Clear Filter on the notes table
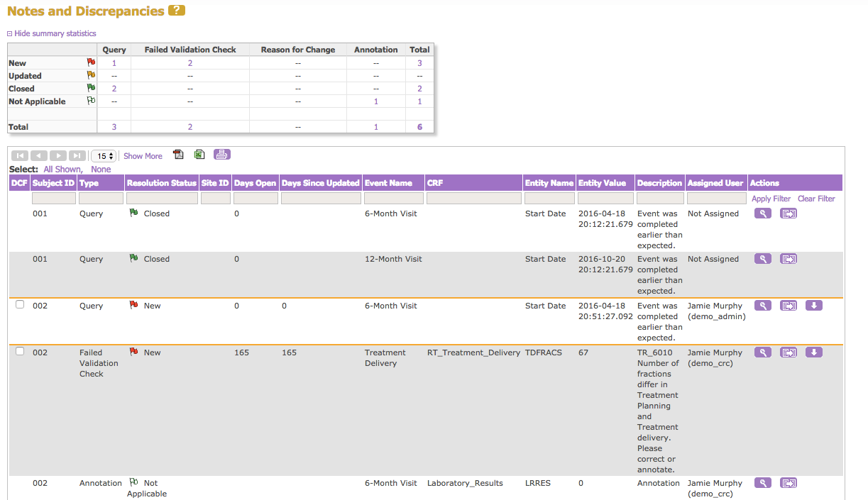The width and height of the screenshot is (868, 500). [816, 199]
